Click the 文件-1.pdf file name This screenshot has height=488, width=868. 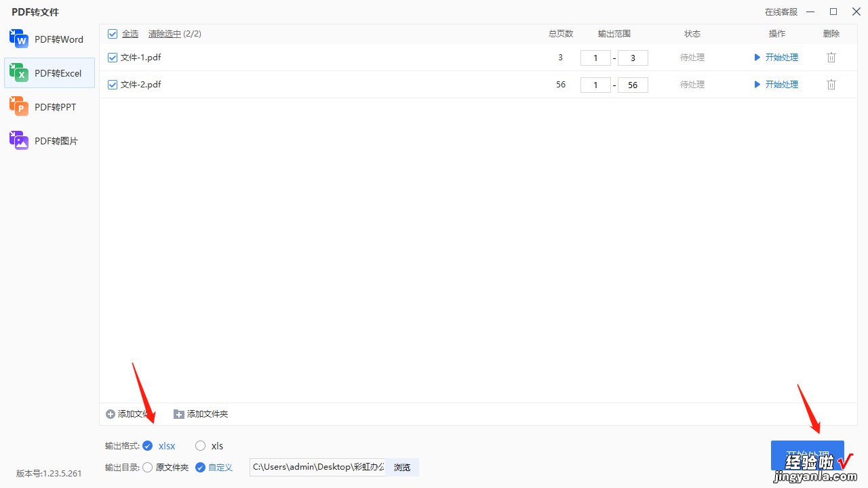141,58
